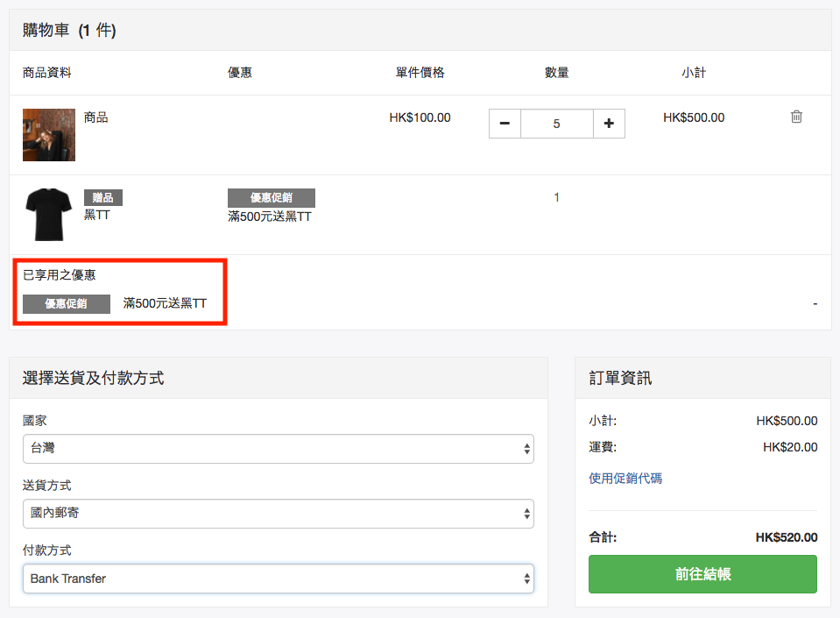The image size is (840, 618).
Task: Delete the 商品 item with trash icon
Action: click(796, 117)
